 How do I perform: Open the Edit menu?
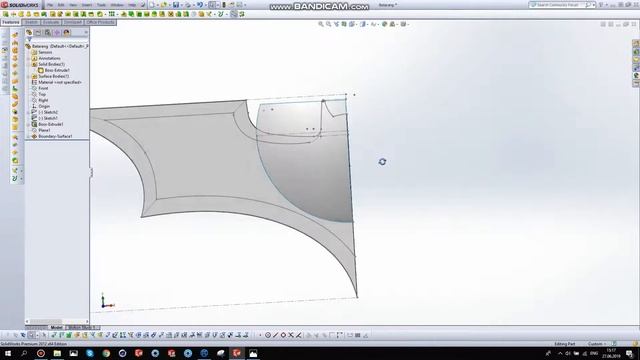(61, 5)
